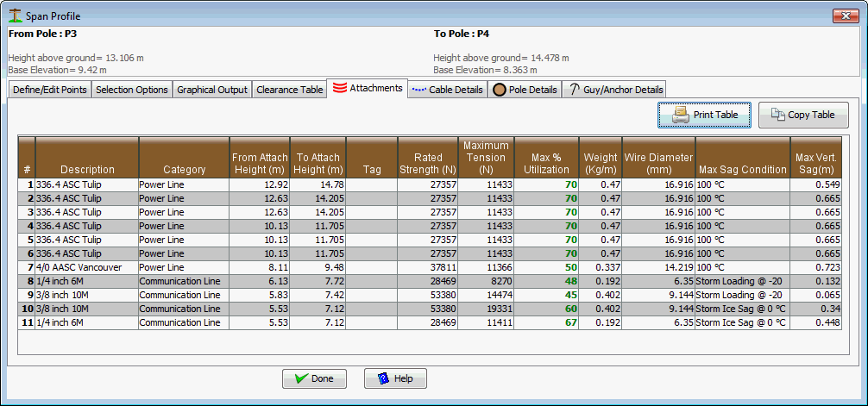Click the Maximum Tension value 19331
Viewport: 868px width, 406px height.
click(x=486, y=309)
